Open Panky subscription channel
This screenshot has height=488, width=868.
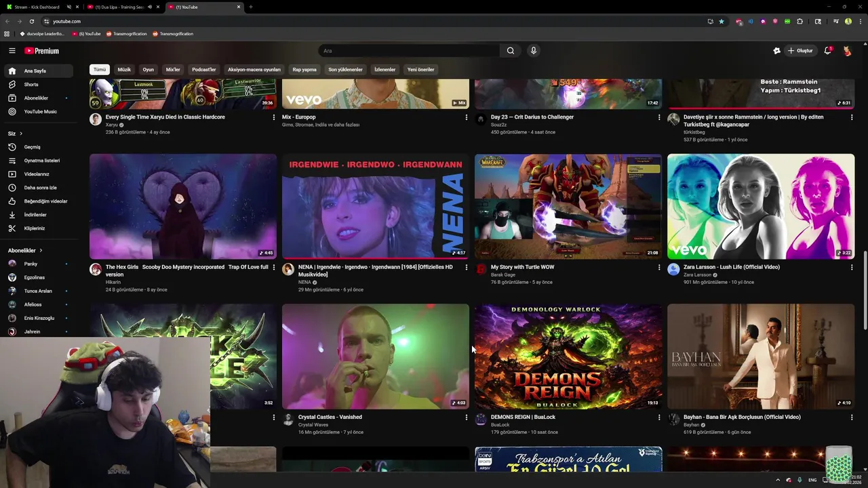pyautogui.click(x=38, y=264)
